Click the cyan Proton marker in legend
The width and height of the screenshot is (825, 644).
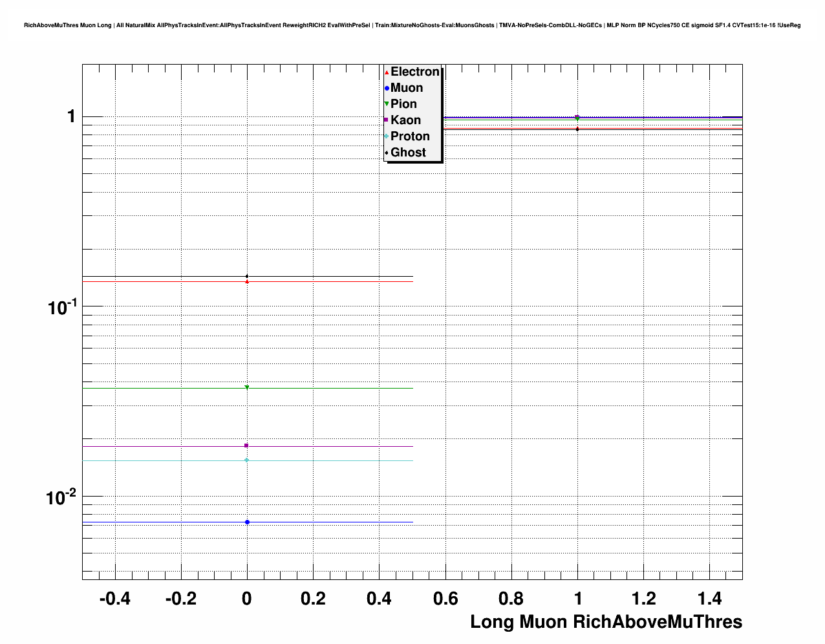(x=387, y=136)
